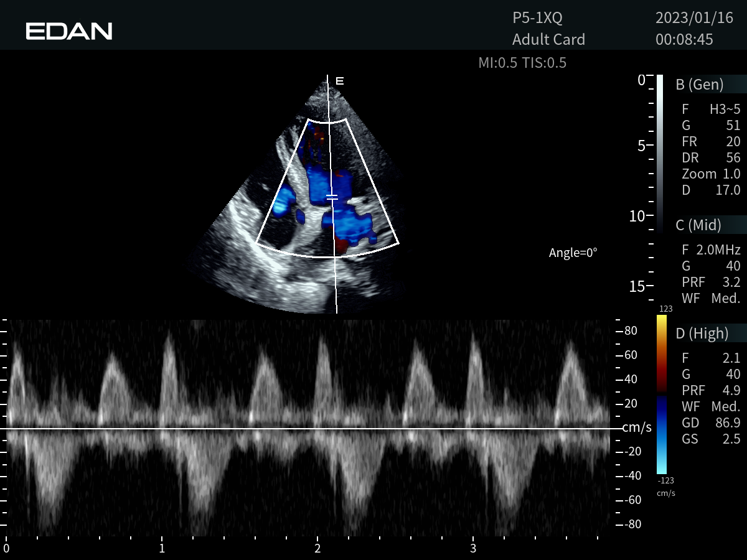
Task: Select the D (High) Doppler mode header
Action: coord(702,334)
